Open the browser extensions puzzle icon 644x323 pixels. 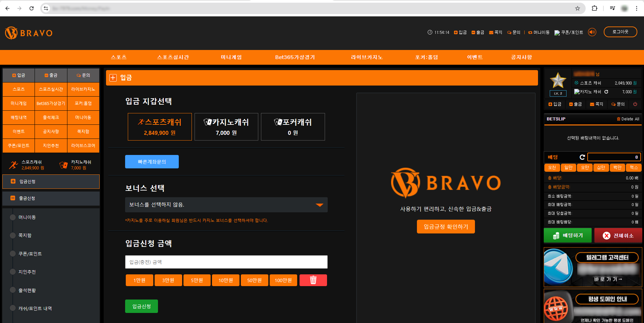point(594,8)
